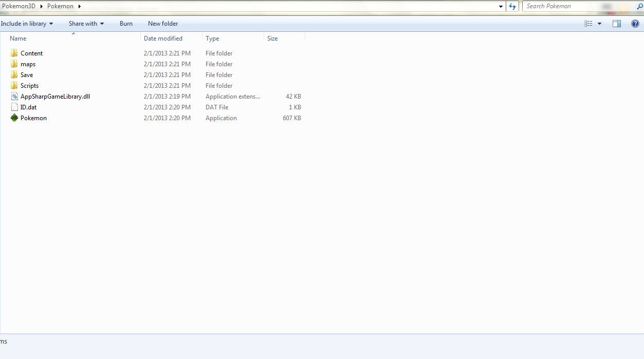Click the Application extens... type cell

tap(233, 97)
